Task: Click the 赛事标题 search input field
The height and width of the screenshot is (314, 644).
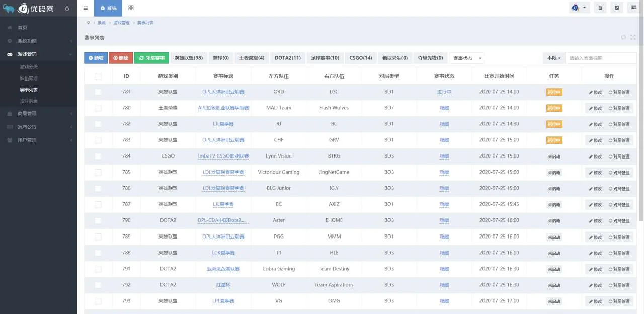Action: [601, 58]
